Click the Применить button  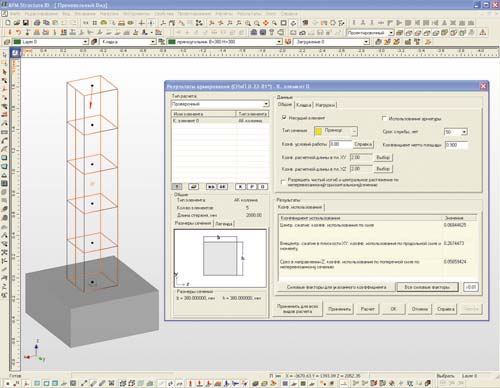(339, 309)
